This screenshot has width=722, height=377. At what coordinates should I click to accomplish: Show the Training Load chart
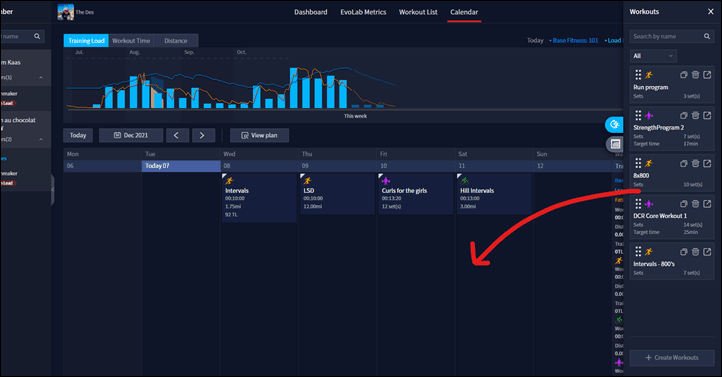[x=86, y=41]
